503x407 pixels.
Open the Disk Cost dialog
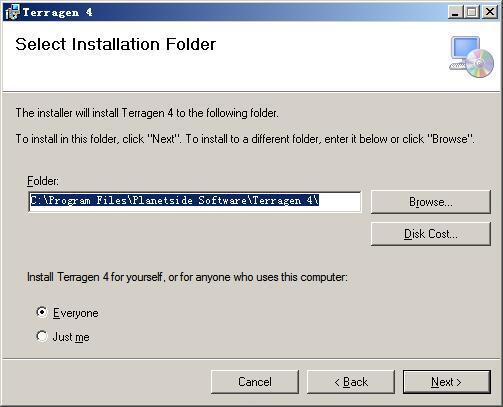tap(431, 234)
